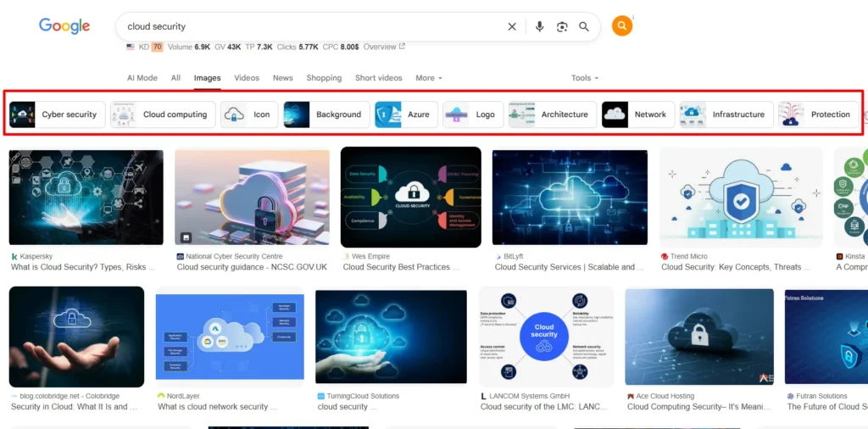Select the Network filter chip
868x429 pixels.
pyautogui.click(x=638, y=114)
